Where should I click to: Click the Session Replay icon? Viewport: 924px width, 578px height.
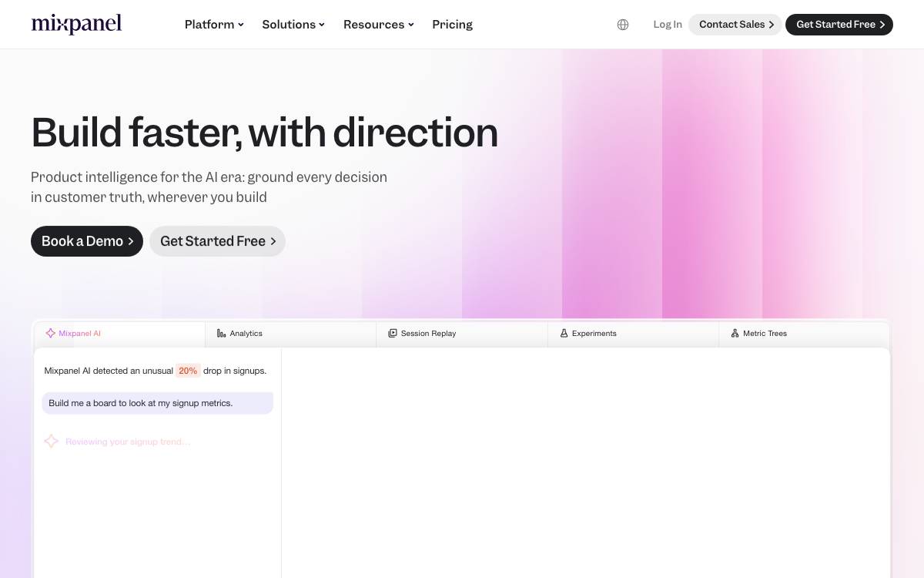[393, 333]
